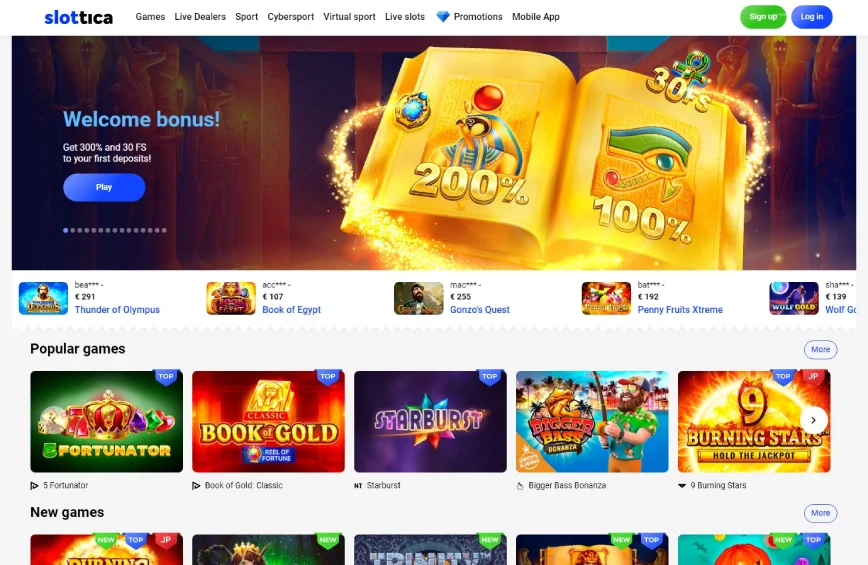Expand Popular games with More button
This screenshot has height=565, width=868.
coord(820,349)
